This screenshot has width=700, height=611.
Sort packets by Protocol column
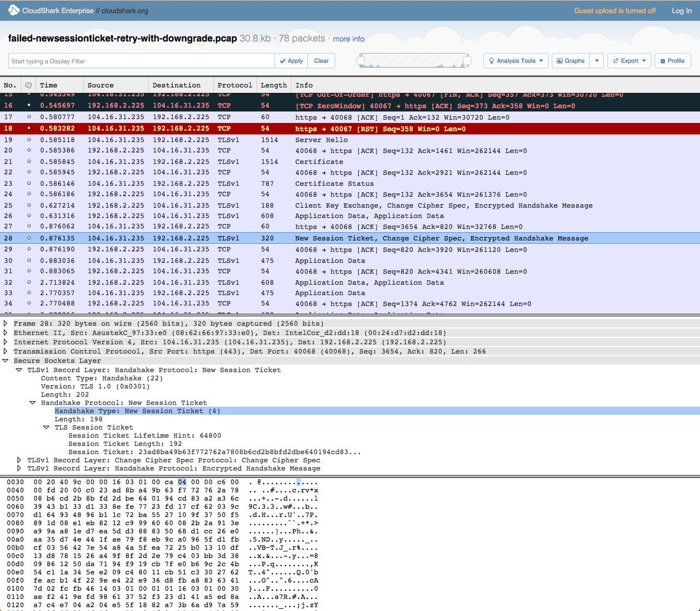[x=235, y=85]
